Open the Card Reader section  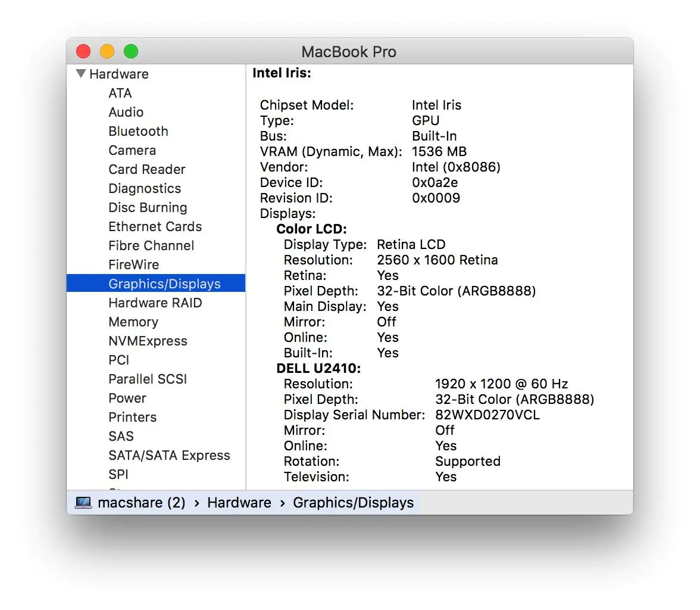[147, 169]
